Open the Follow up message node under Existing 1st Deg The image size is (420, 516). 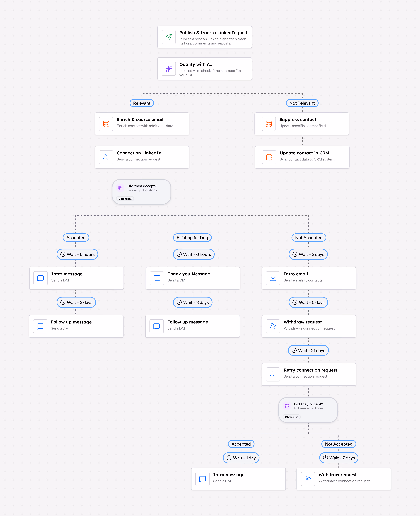(192, 326)
